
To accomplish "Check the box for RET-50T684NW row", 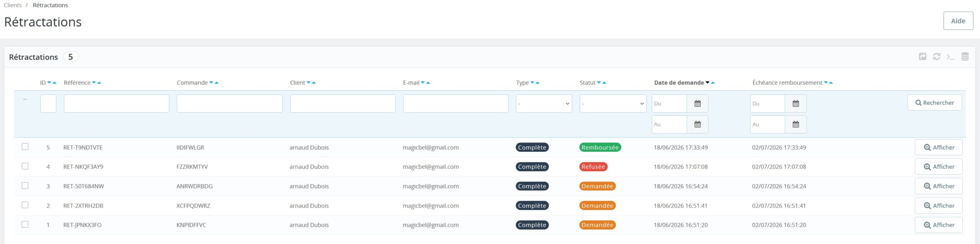I will pyautogui.click(x=25, y=186).
